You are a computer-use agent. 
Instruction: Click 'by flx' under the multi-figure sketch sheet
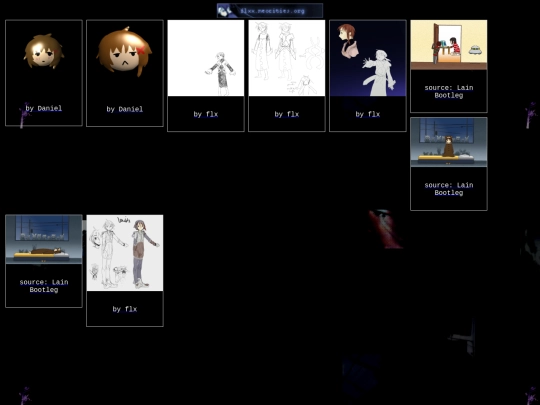(287, 114)
